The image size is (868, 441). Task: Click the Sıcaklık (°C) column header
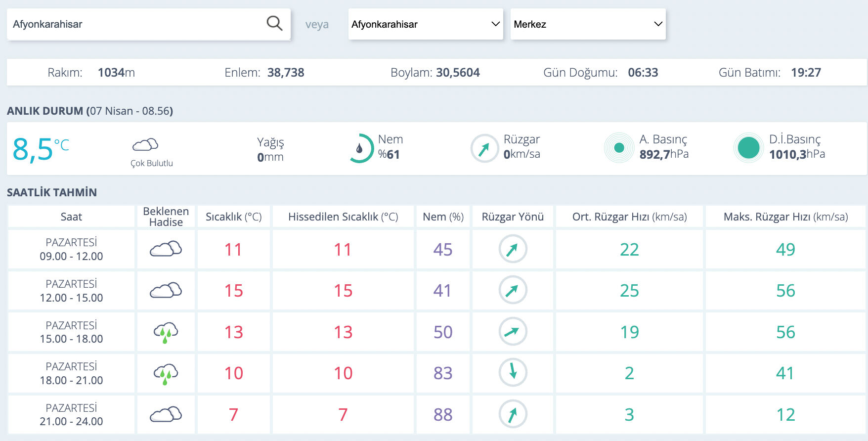pyautogui.click(x=233, y=217)
